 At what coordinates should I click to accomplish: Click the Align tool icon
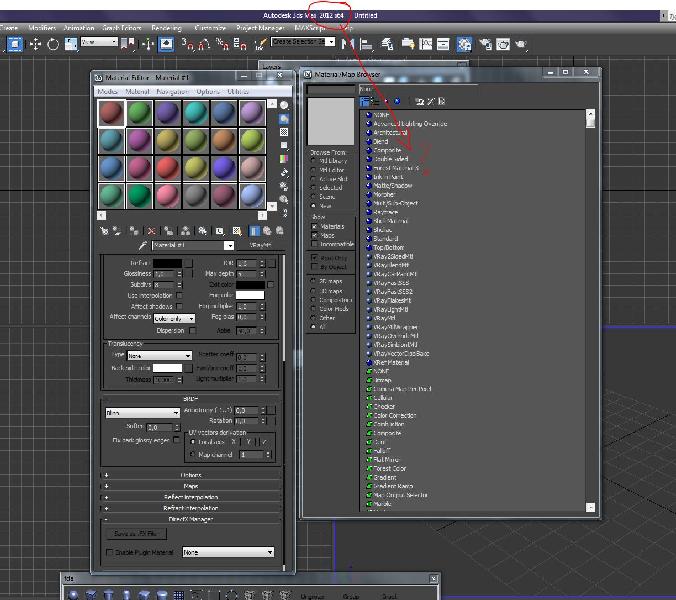tap(366, 44)
